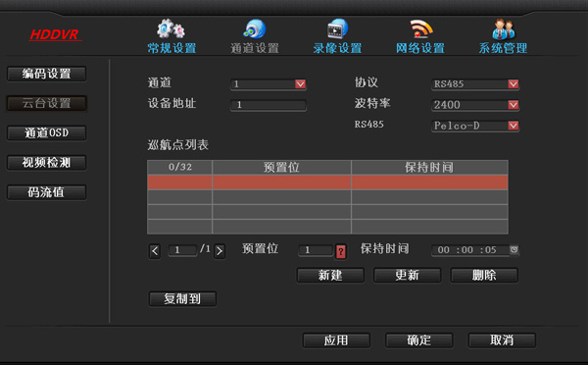Click the 巡航点列表 label
Viewport: 588px width, 365px height.
[178, 145]
